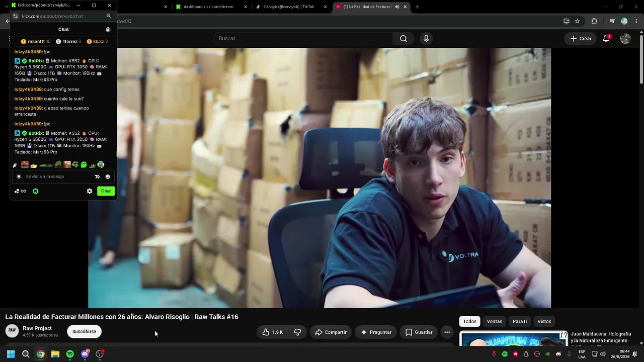Send message with green Chat button
The image size is (644, 362).
(x=106, y=191)
